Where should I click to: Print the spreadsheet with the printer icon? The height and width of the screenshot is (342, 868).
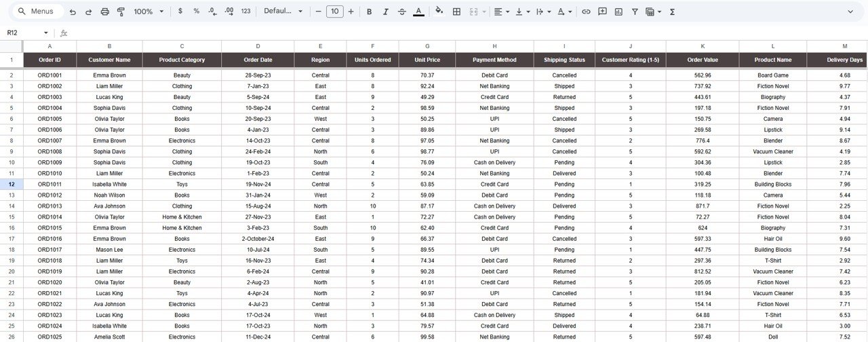pyautogui.click(x=105, y=12)
